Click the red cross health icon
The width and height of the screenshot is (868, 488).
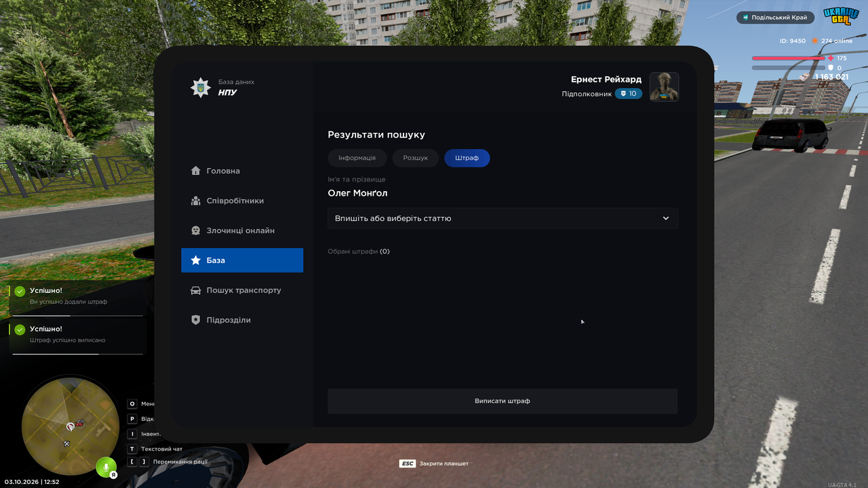pos(831,58)
